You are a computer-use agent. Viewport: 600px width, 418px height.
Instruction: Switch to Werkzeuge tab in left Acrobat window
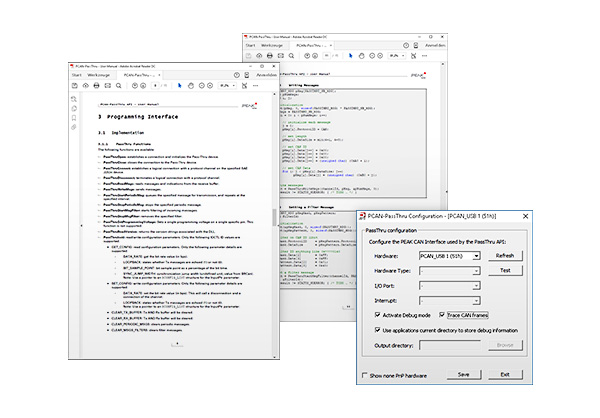99,75
